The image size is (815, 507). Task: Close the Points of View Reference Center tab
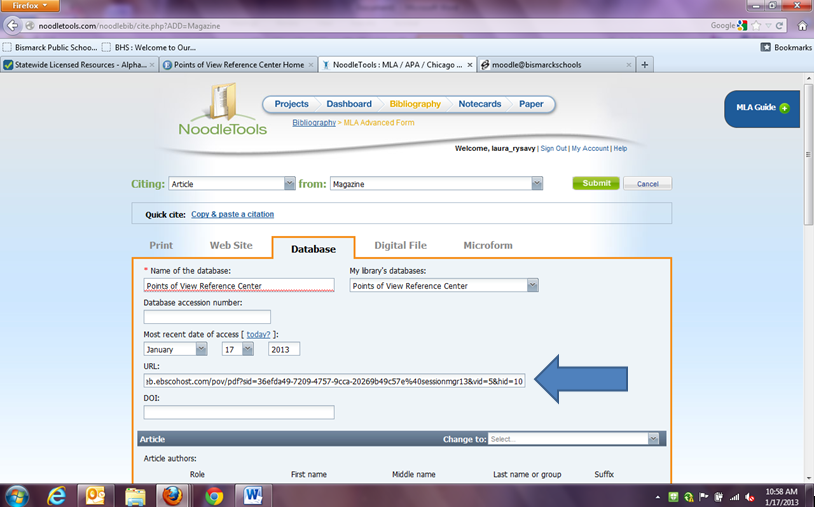311,65
